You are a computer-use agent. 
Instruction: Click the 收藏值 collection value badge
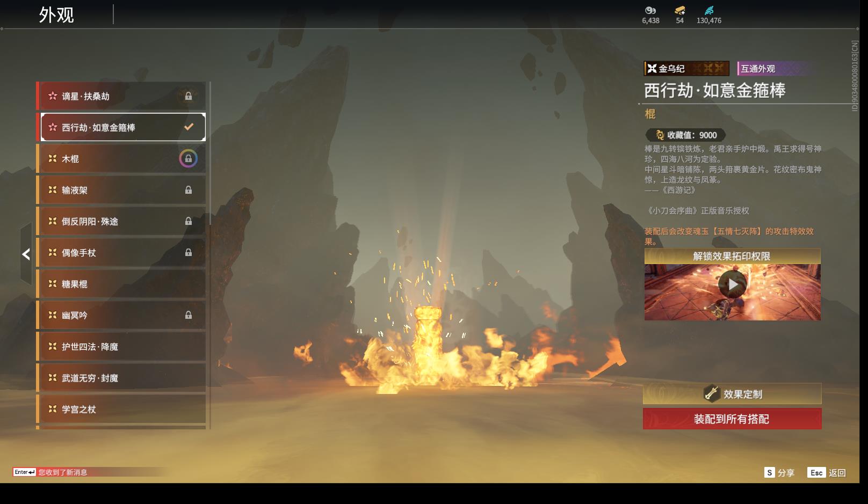point(685,135)
